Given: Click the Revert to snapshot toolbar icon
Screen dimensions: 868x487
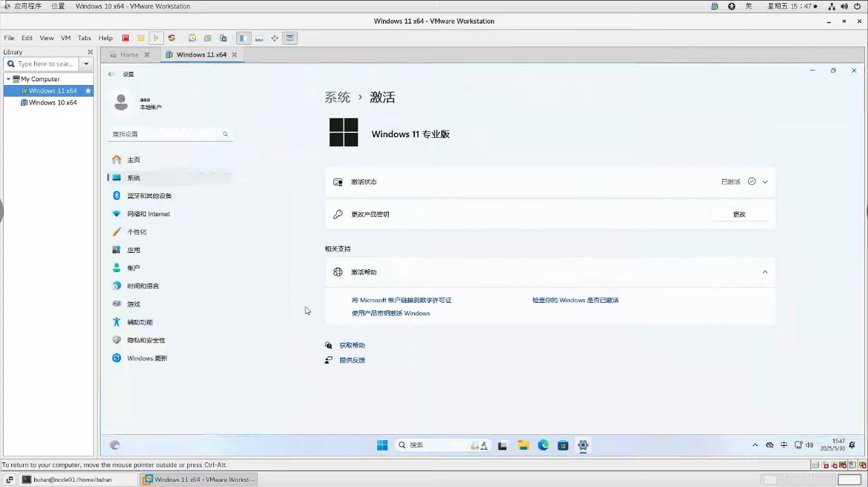Looking at the screenshot, I should tap(208, 38).
